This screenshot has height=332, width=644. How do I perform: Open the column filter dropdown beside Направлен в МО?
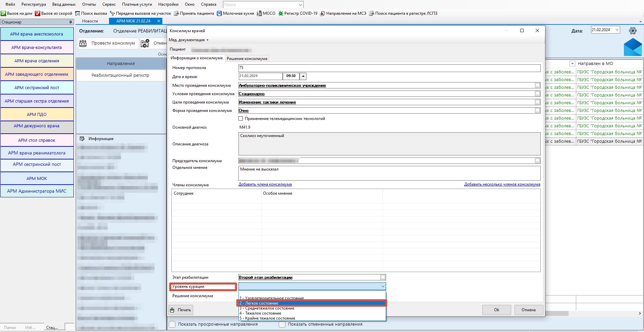[573, 64]
